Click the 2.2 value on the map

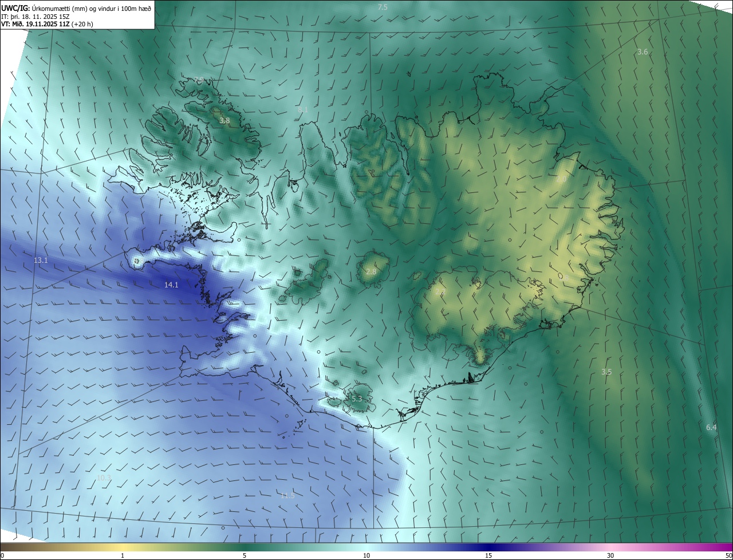[440, 292]
